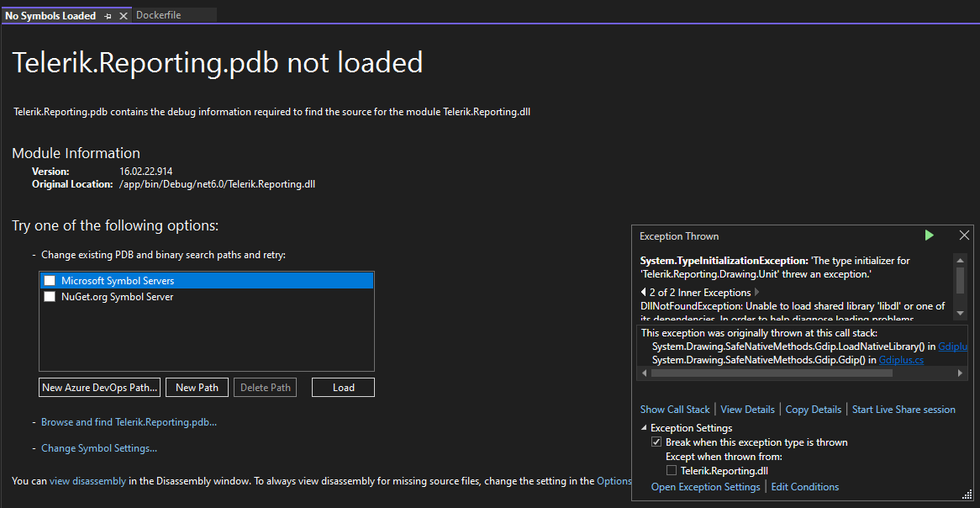The image size is (980, 508).
Task: Click the resize grip of exception popup
Action: [967, 495]
